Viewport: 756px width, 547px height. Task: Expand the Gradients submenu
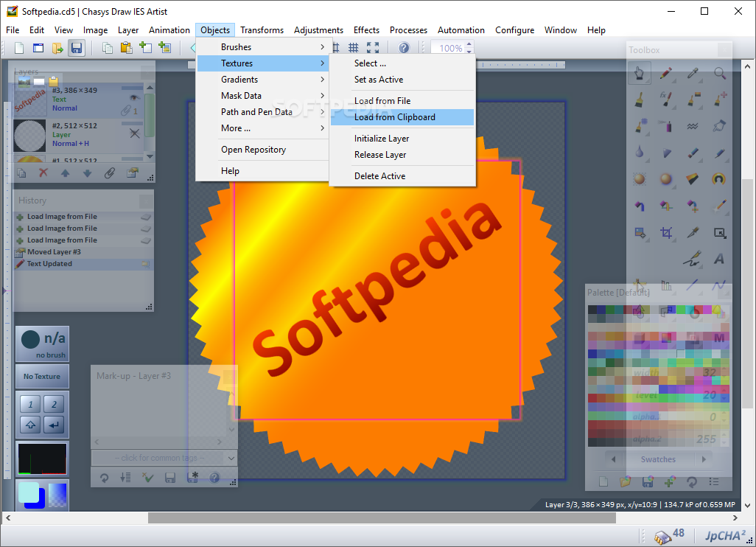click(x=263, y=80)
